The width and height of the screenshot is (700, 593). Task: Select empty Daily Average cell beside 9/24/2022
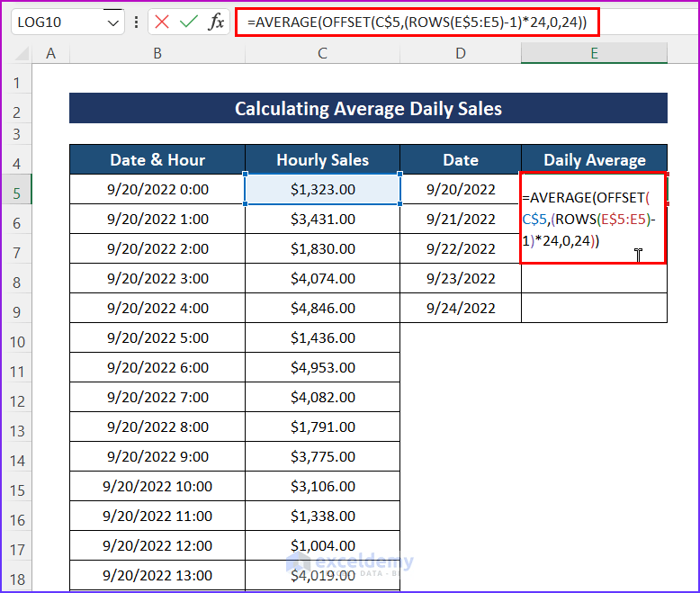coord(594,308)
